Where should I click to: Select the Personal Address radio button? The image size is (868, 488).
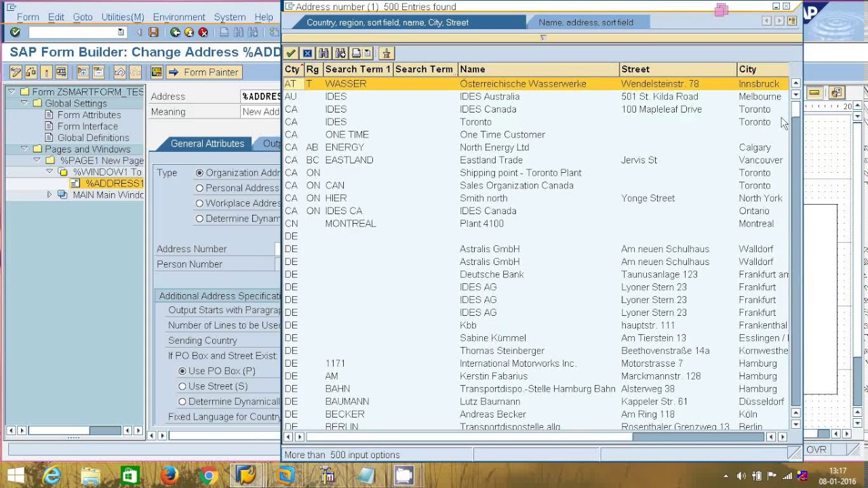coord(199,188)
